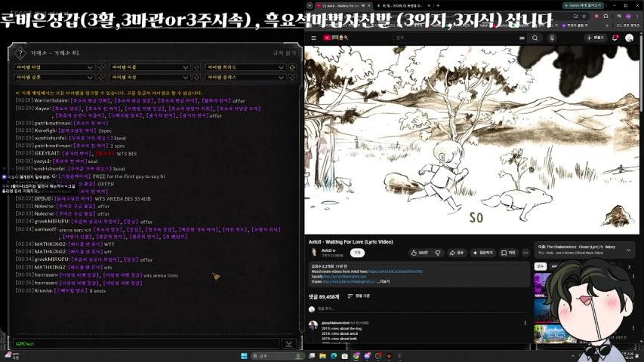The image size is (644, 362).
Task: Select GEEYEAIT's red item link before WTS BIS
Action: click(x=105, y=154)
